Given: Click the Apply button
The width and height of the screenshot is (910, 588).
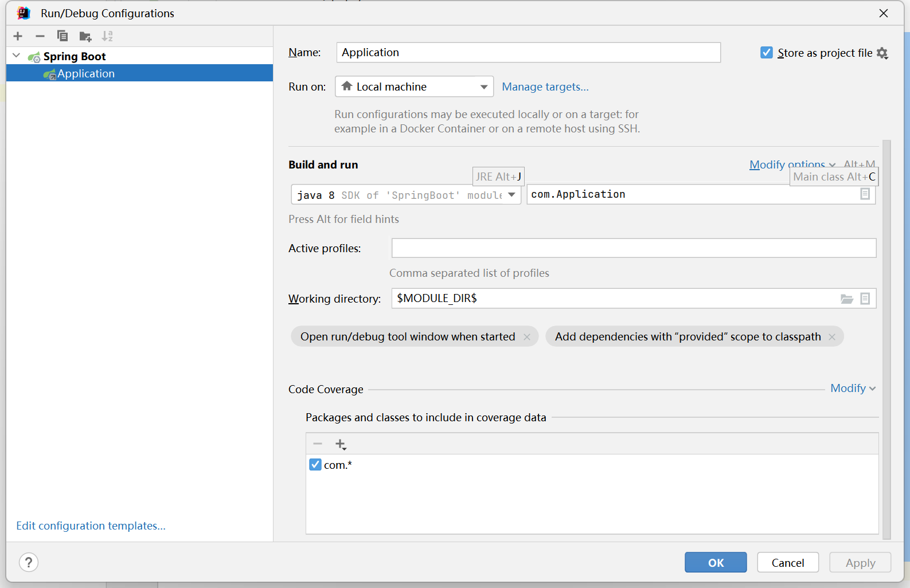Looking at the screenshot, I should [860, 562].
